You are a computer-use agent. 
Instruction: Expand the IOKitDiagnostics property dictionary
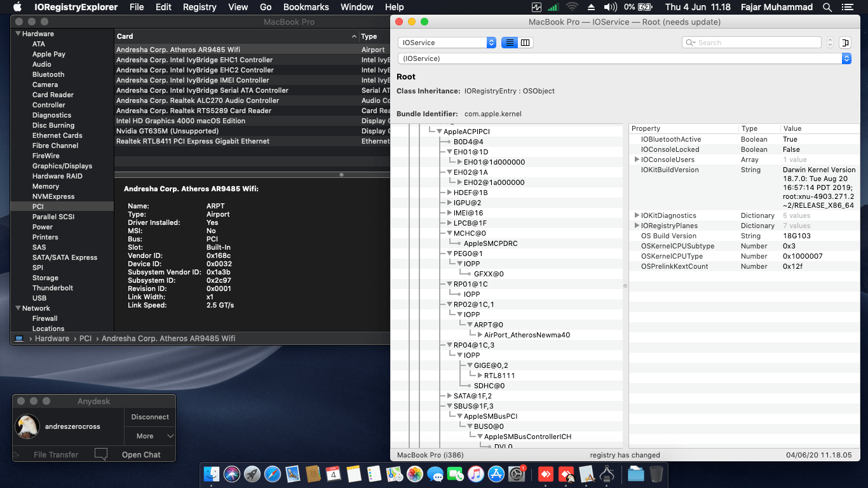pos(637,215)
